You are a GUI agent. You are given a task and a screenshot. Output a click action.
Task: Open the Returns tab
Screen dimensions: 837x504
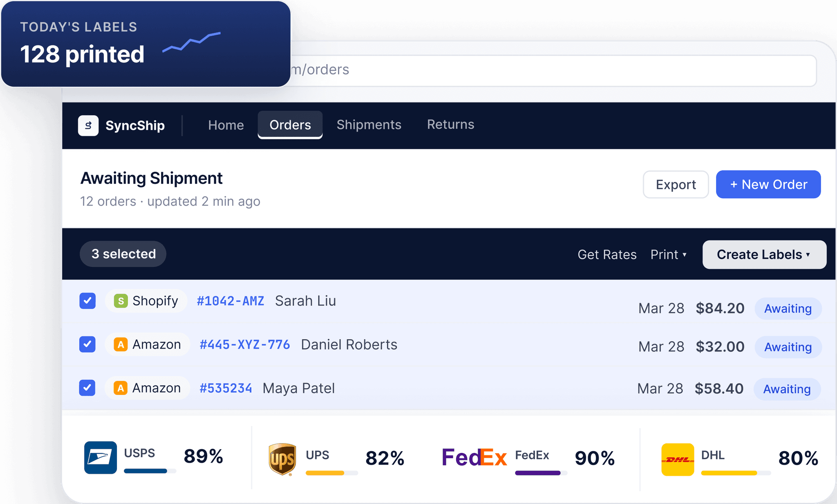click(451, 124)
